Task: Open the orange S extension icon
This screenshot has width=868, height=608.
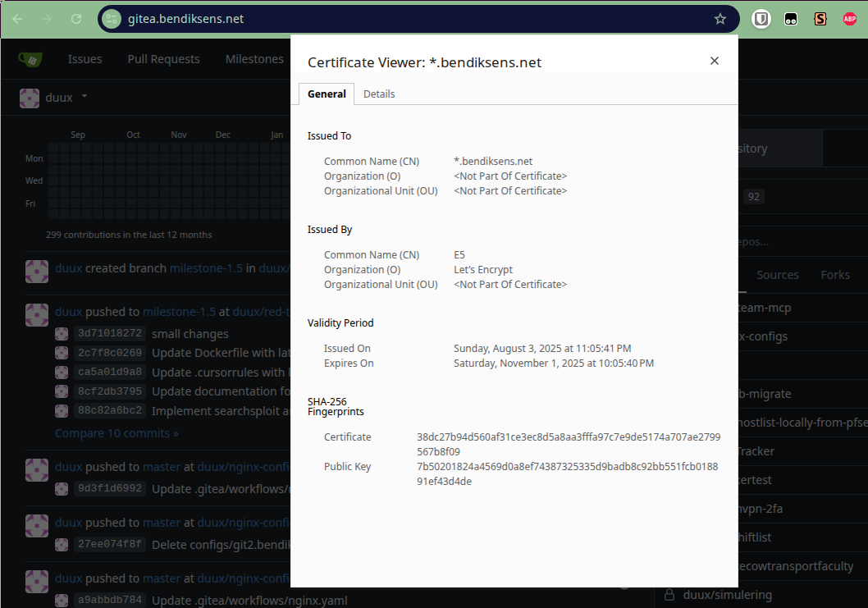Action: (x=820, y=19)
